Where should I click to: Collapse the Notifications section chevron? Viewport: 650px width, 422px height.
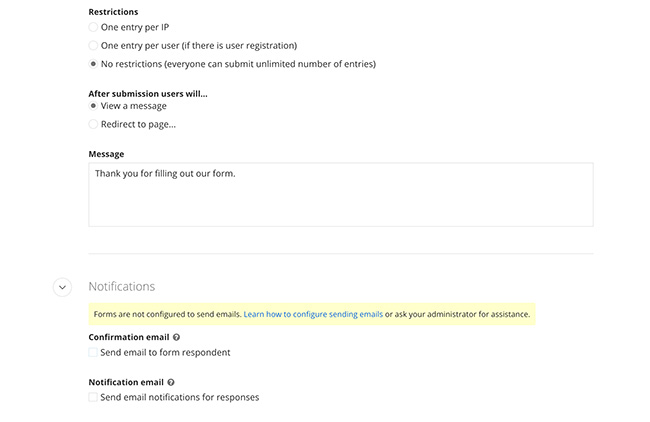pos(62,287)
